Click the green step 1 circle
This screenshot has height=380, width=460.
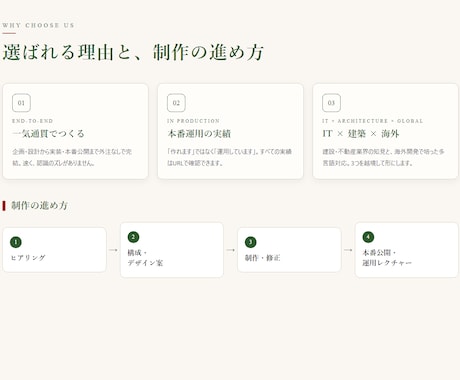click(x=16, y=242)
